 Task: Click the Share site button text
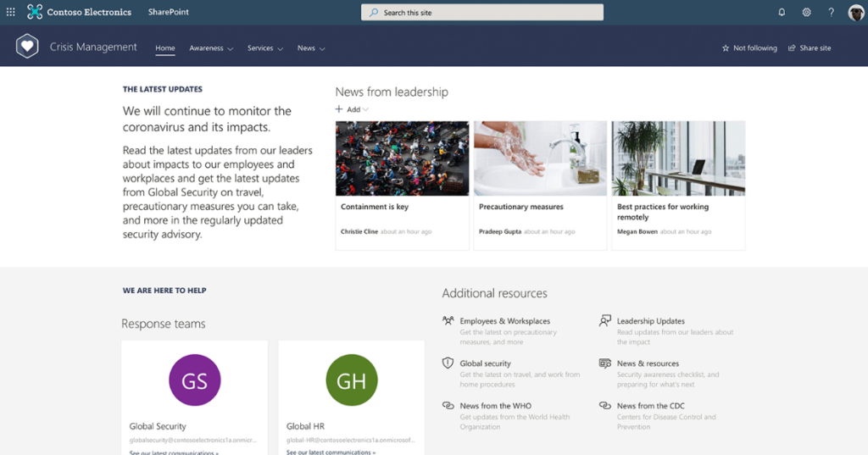[x=815, y=48]
